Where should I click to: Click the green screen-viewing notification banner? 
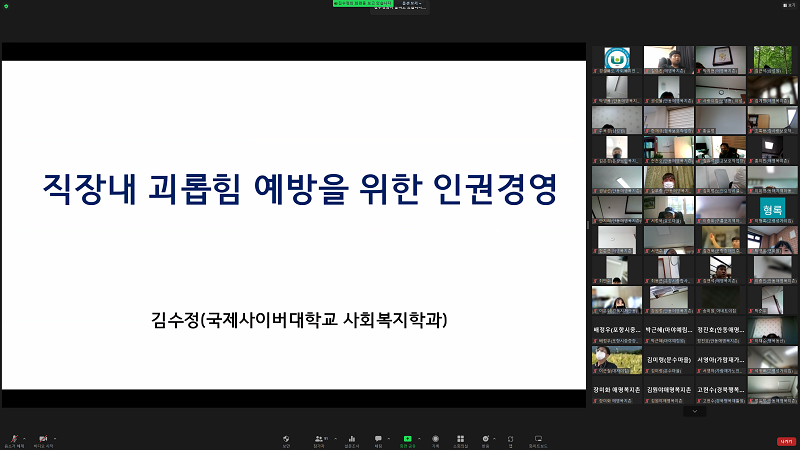[363, 3]
